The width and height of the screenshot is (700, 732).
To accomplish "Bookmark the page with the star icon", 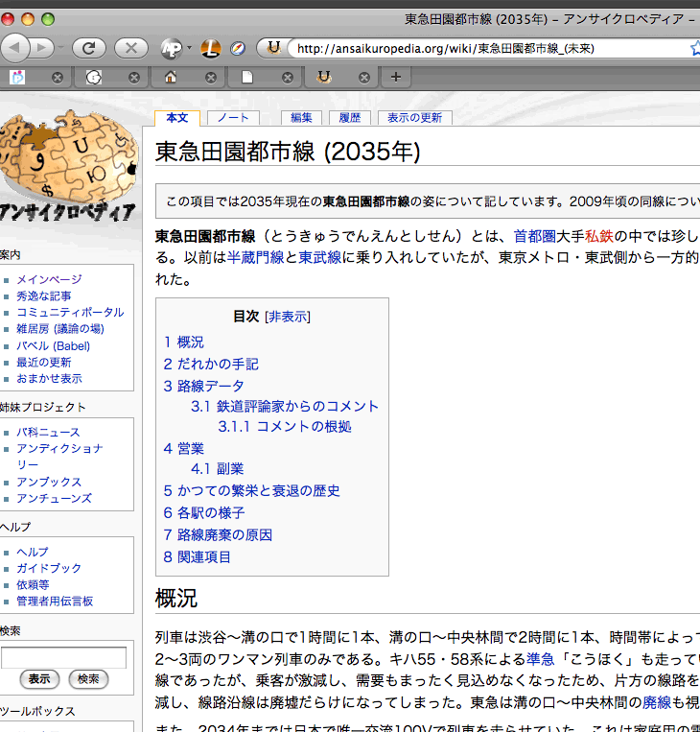I will tap(695, 48).
